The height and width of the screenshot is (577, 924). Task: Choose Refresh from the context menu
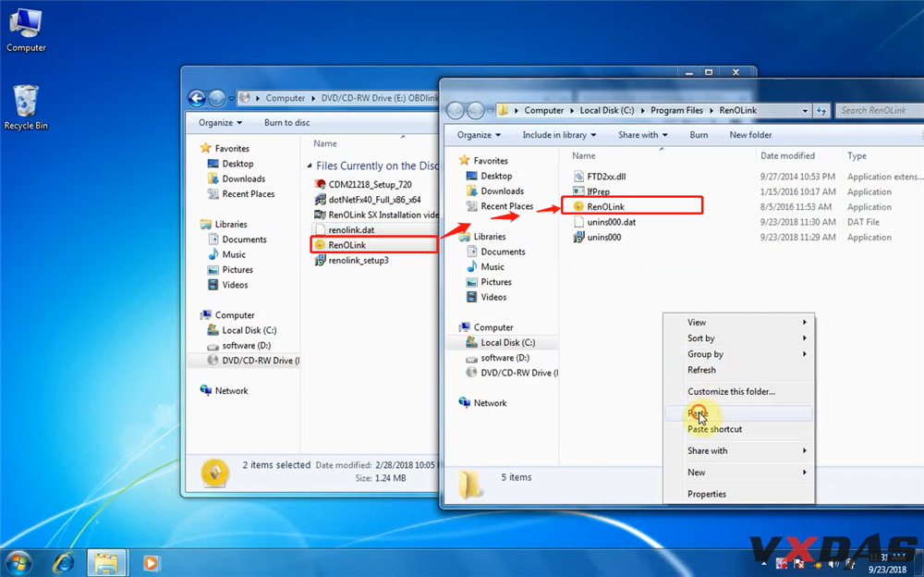pyautogui.click(x=739, y=370)
